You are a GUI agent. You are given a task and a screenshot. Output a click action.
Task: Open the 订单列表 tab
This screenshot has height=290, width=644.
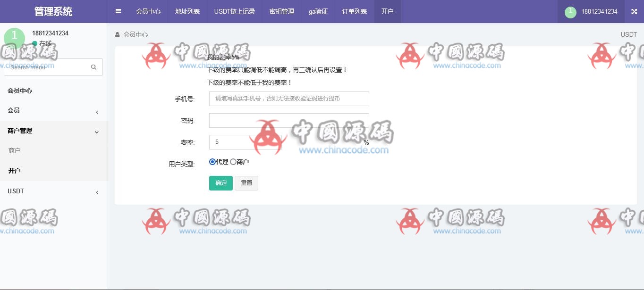tap(355, 11)
